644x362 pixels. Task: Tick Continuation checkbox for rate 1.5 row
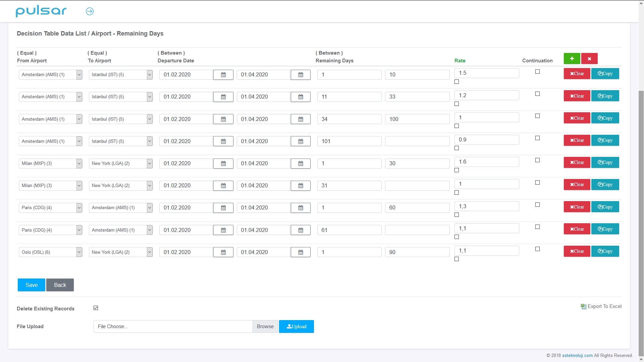pyautogui.click(x=537, y=72)
